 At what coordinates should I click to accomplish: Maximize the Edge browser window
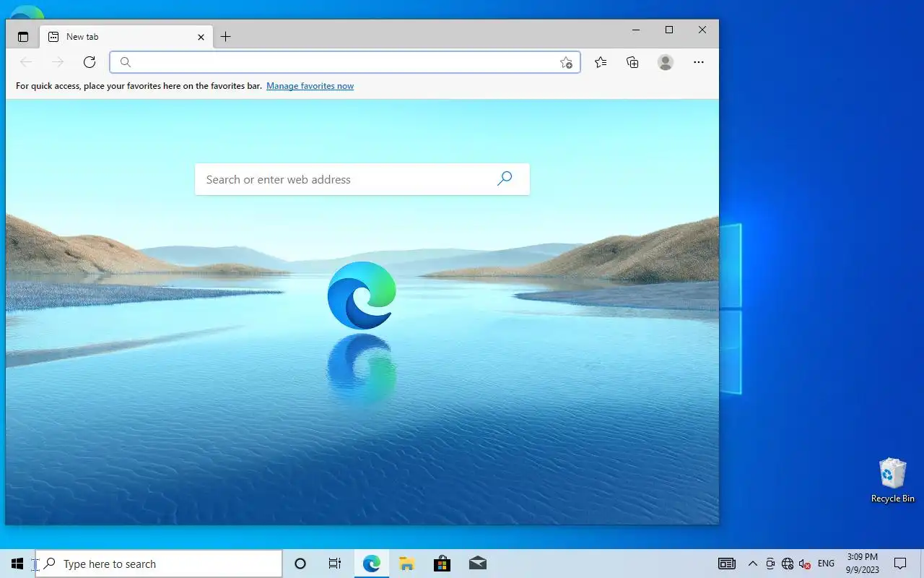pyautogui.click(x=669, y=30)
